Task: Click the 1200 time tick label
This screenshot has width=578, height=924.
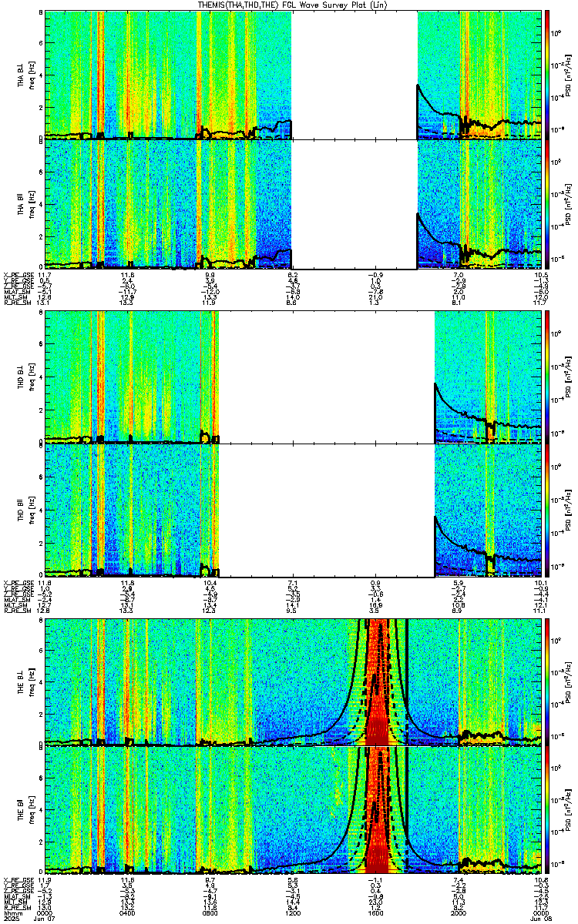Action: click(x=293, y=913)
